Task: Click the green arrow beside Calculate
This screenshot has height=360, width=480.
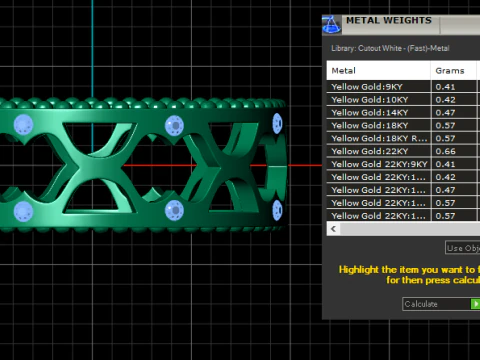Action: point(475,304)
